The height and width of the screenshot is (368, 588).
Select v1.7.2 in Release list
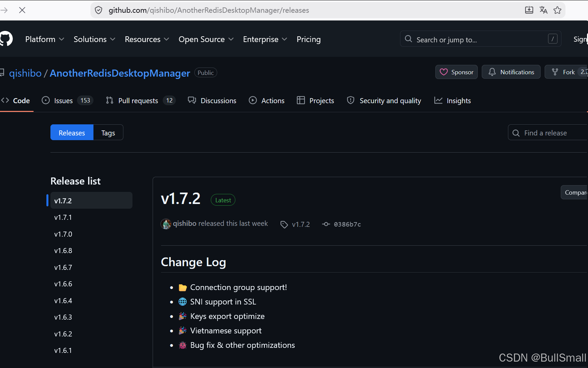coord(91,201)
